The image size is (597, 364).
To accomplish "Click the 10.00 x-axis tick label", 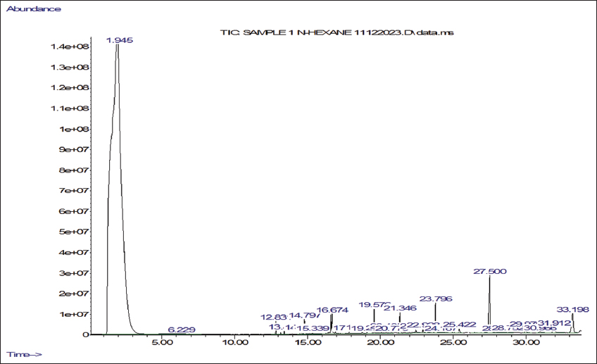I will pyautogui.click(x=235, y=343).
